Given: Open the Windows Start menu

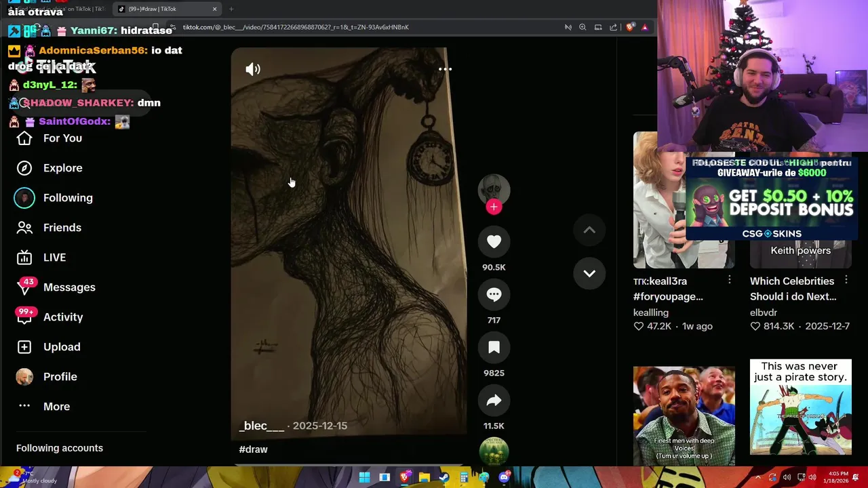Looking at the screenshot, I should click(365, 478).
